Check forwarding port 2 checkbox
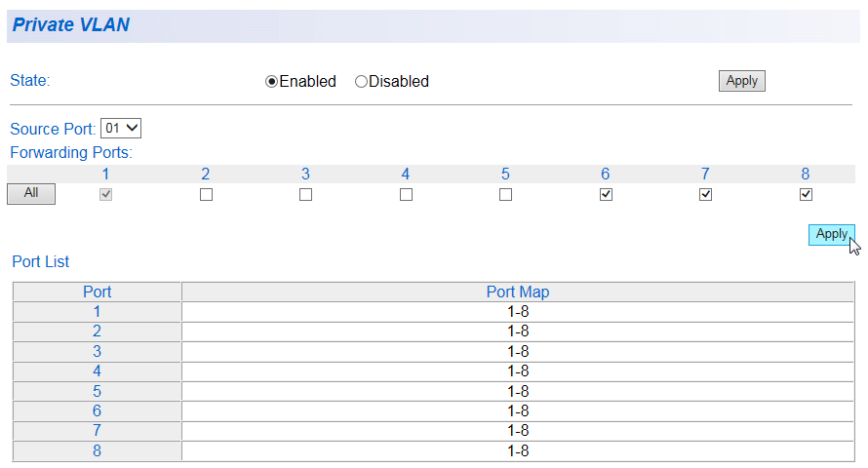 [206, 194]
